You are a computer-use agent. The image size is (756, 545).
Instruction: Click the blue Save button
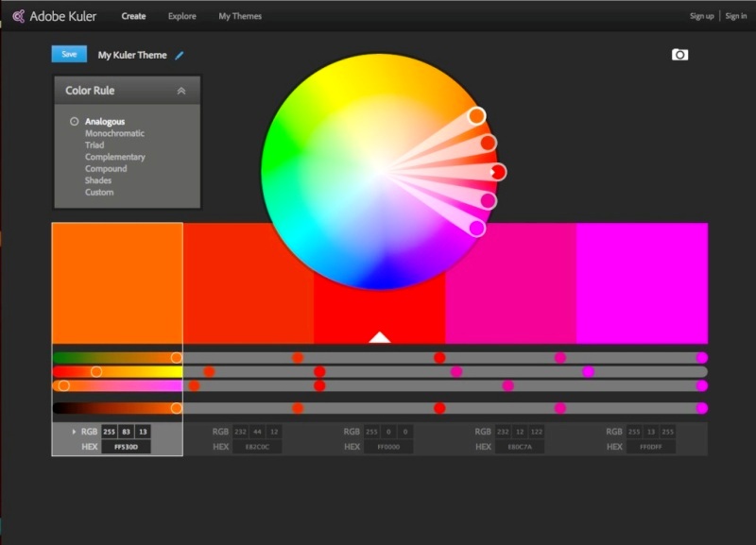(69, 54)
